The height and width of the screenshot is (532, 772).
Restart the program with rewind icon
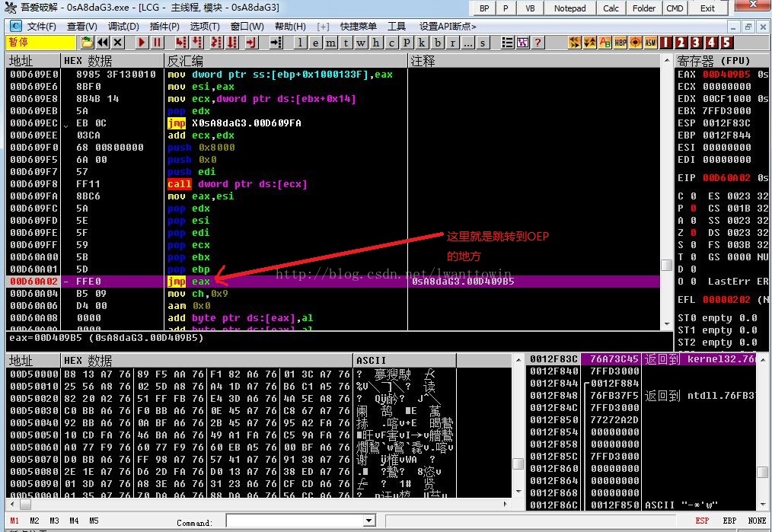[x=103, y=43]
